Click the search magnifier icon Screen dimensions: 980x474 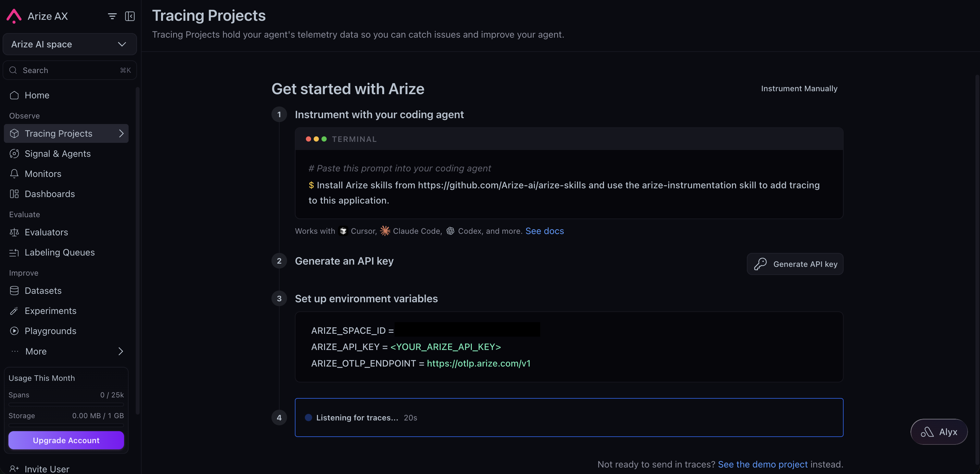pos(13,70)
